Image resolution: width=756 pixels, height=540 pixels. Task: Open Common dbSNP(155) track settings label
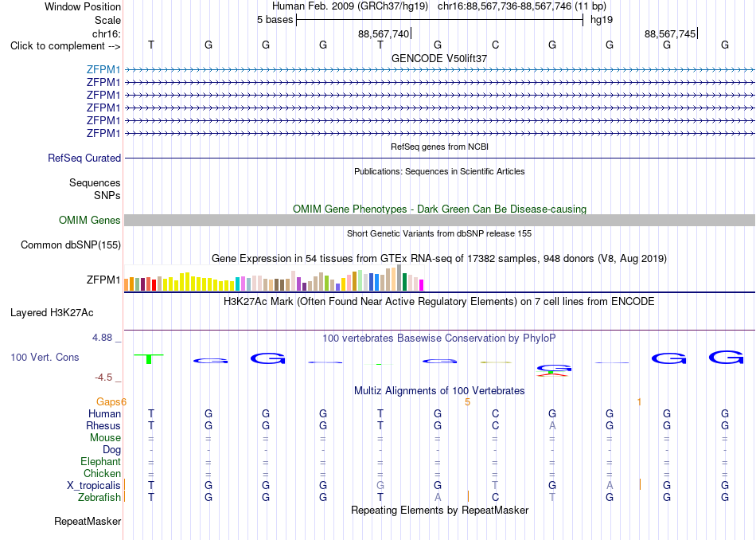[71, 245]
